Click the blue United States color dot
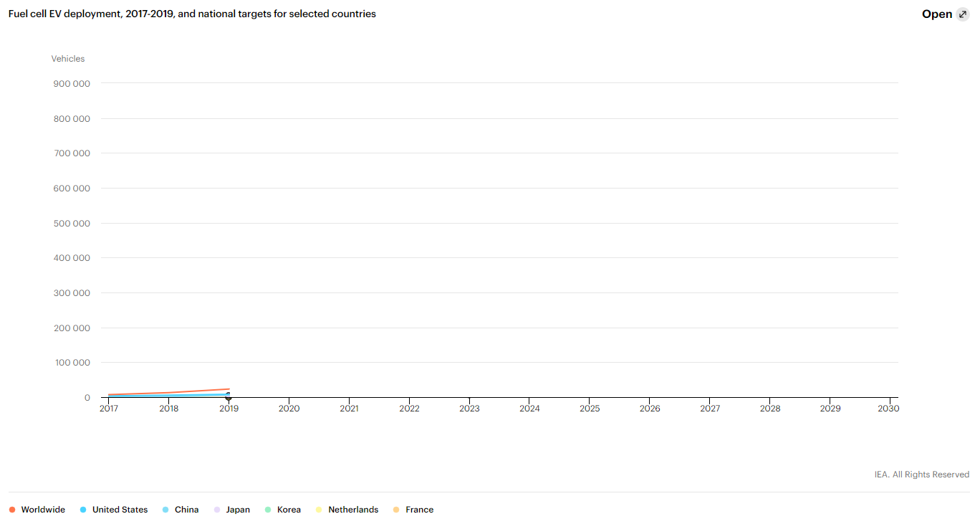 [x=83, y=510]
